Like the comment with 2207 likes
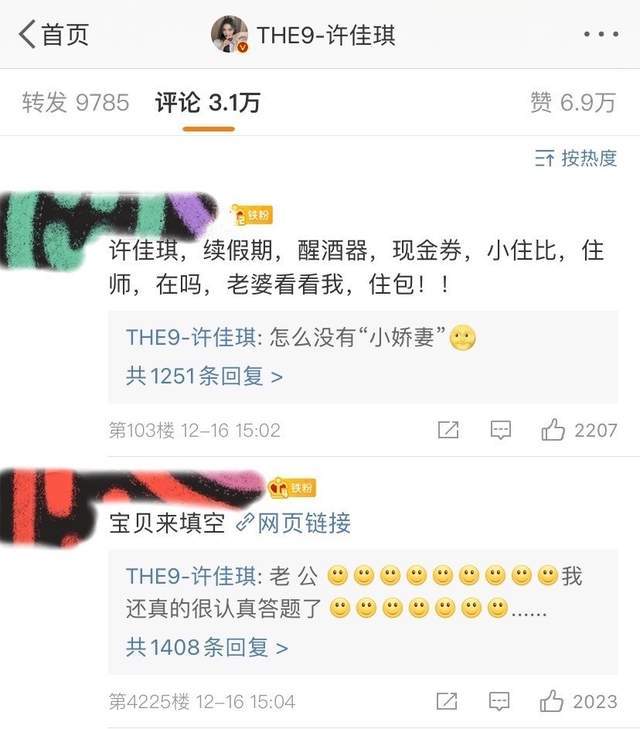The width and height of the screenshot is (640, 729). tap(579, 430)
